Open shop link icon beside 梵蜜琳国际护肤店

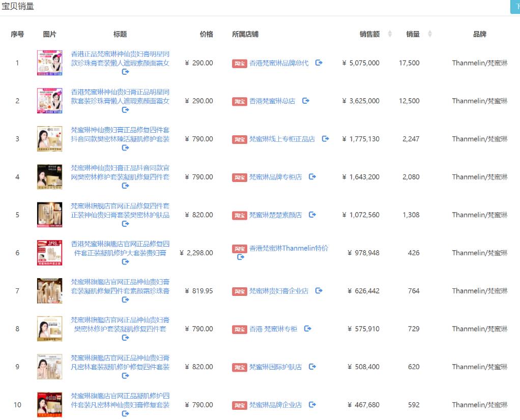pos(312,366)
